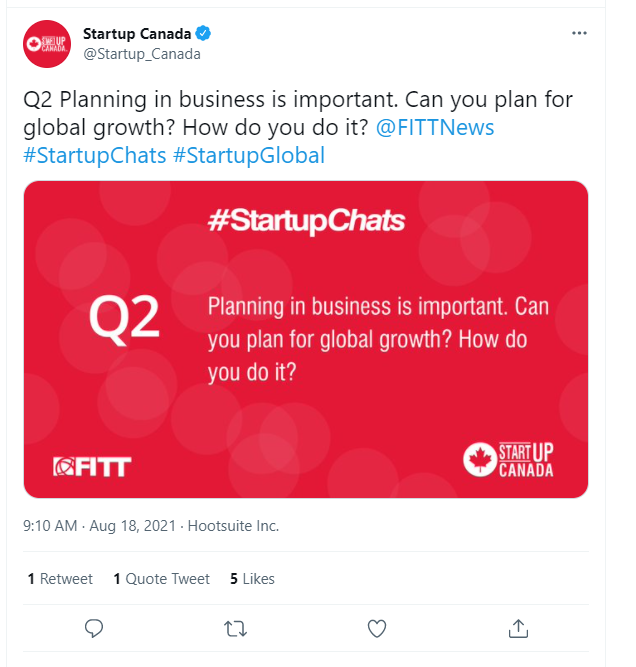
Task: View the 5 Likes list
Action: point(252,579)
